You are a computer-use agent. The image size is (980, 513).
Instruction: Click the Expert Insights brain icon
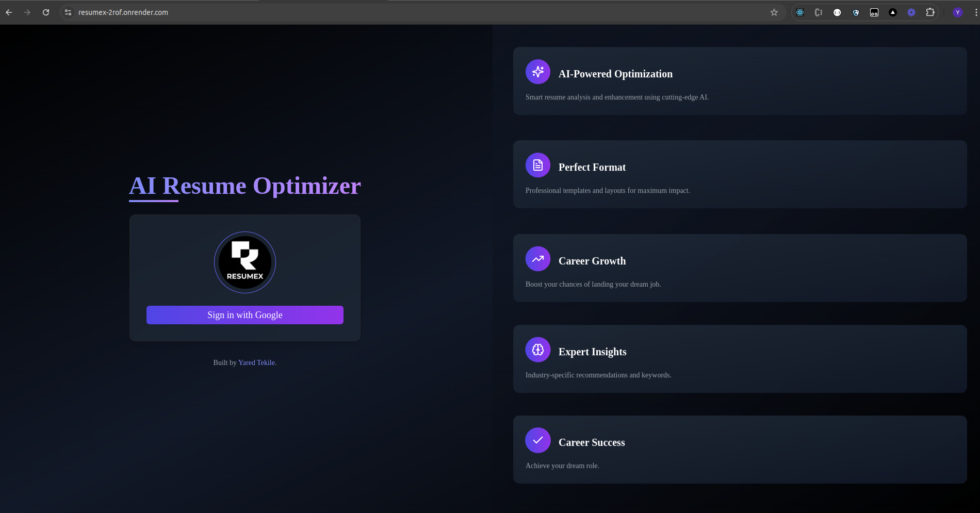click(538, 349)
